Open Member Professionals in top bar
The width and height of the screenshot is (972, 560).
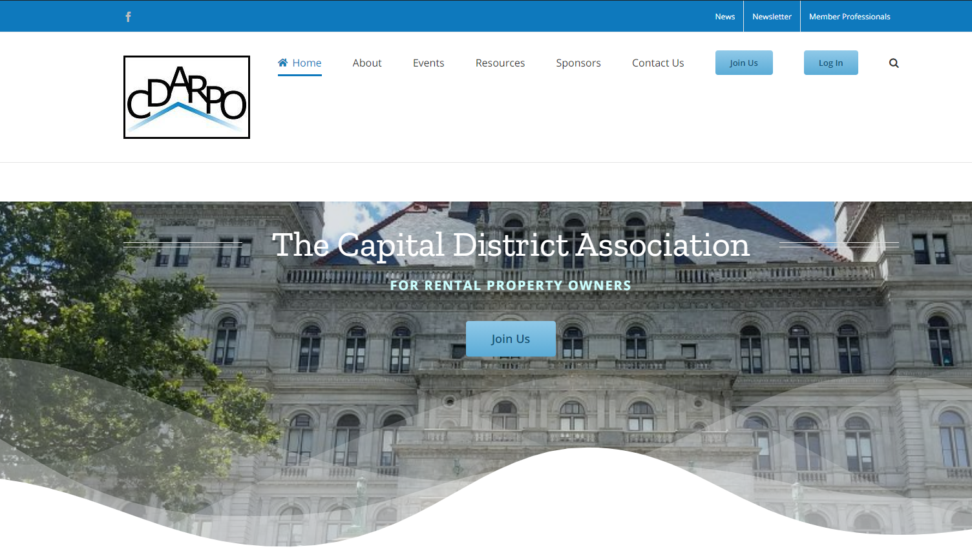pos(849,17)
